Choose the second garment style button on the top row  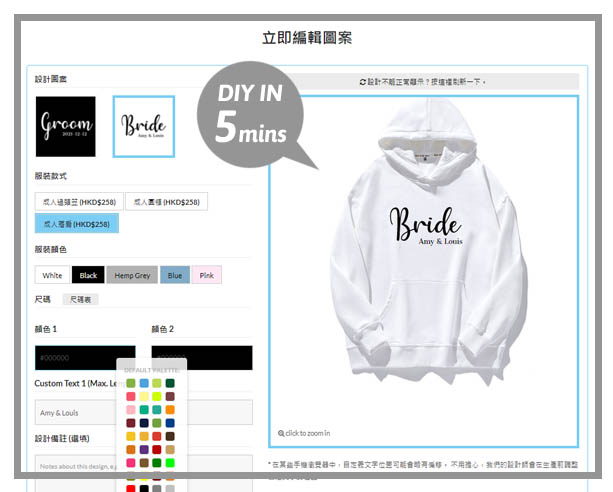(167, 202)
